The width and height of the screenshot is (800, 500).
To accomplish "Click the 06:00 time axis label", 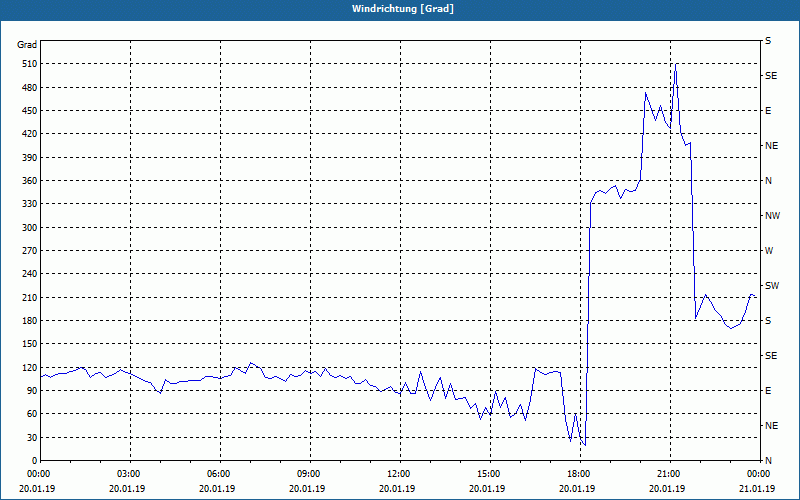I will tap(220, 474).
